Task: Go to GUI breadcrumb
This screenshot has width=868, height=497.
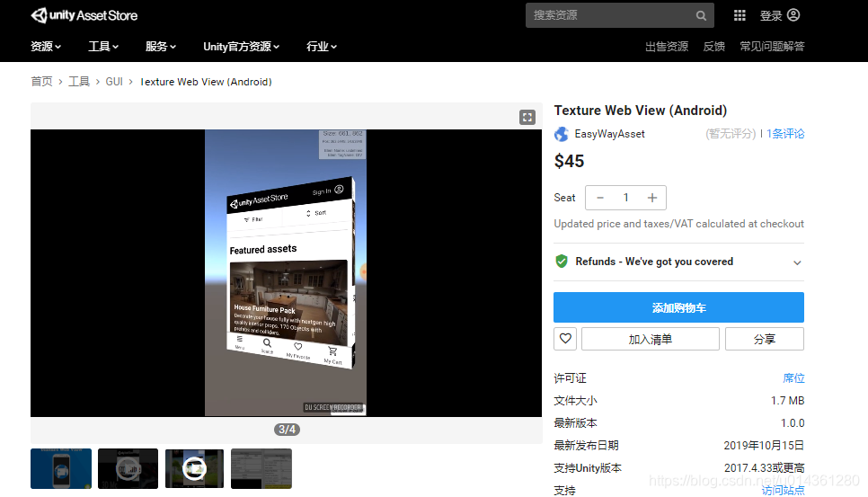Action: (x=114, y=82)
